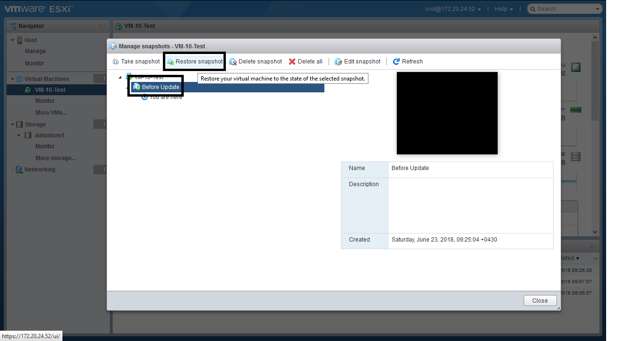Collapse the Virtual Machines section
Screen dimensions: 644x341
[x=13, y=79]
